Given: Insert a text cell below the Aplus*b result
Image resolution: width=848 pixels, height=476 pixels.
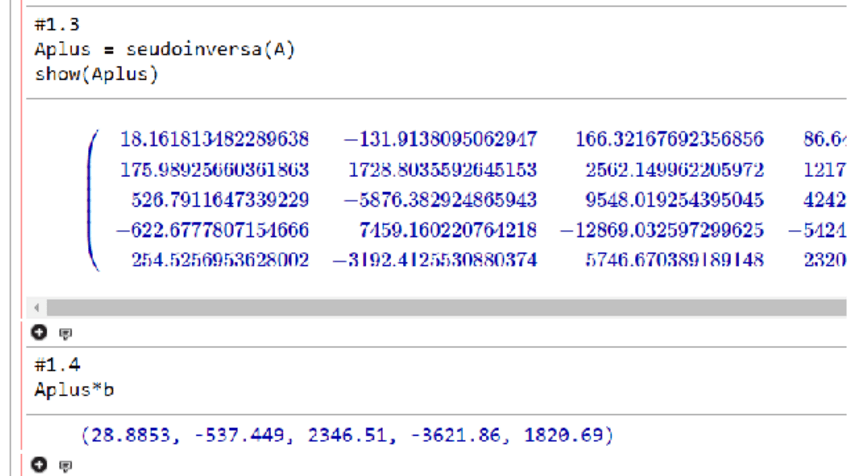Looking at the screenshot, I should (66, 465).
